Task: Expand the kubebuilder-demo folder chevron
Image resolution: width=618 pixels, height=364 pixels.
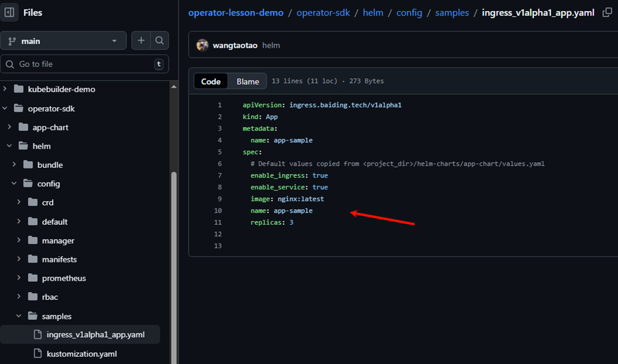Action: click(5, 89)
